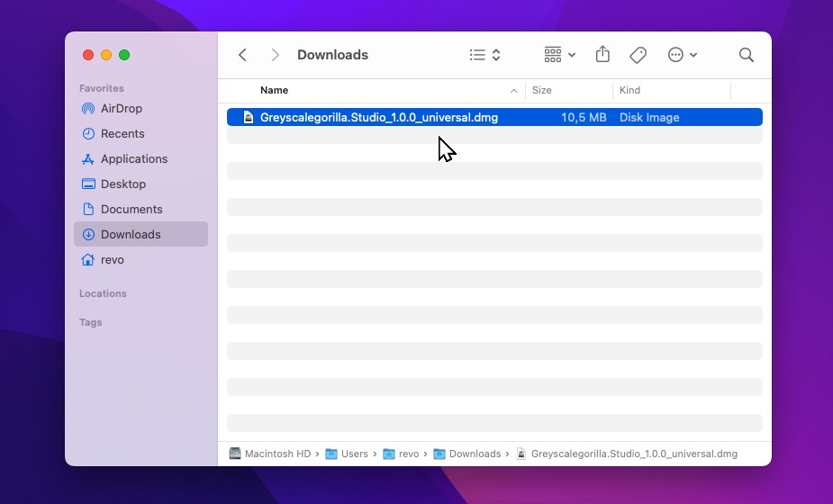
Task: Select Greyscalegorilla.Studio_1.0.0_universal.dmg file row
Action: click(494, 117)
